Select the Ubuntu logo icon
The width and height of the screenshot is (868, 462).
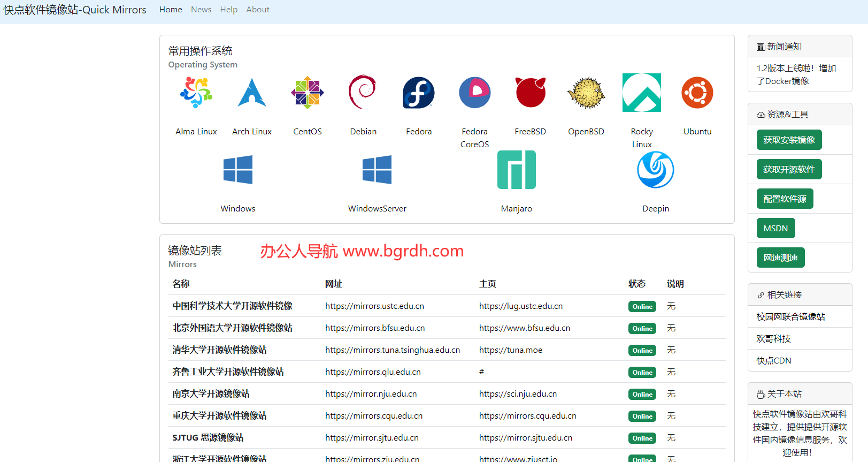(697, 93)
